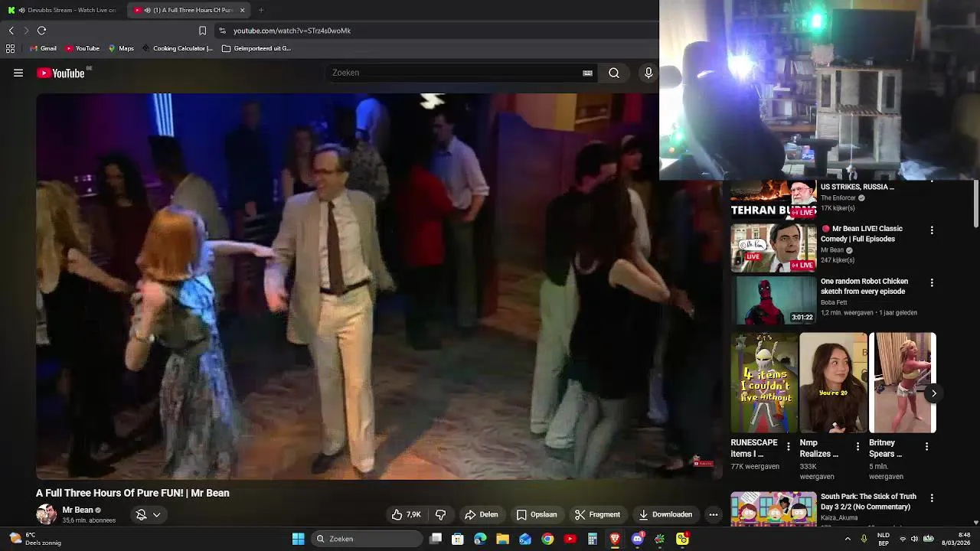Open Microsoft Store from taskbar
The width and height of the screenshot is (980, 551).
(x=458, y=539)
